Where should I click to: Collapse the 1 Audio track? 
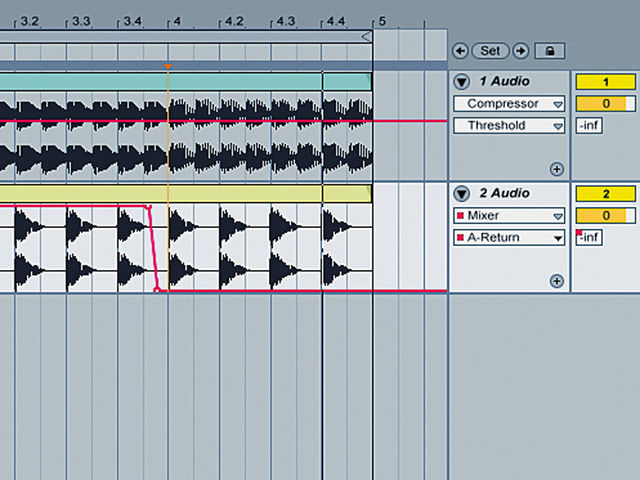point(462,82)
